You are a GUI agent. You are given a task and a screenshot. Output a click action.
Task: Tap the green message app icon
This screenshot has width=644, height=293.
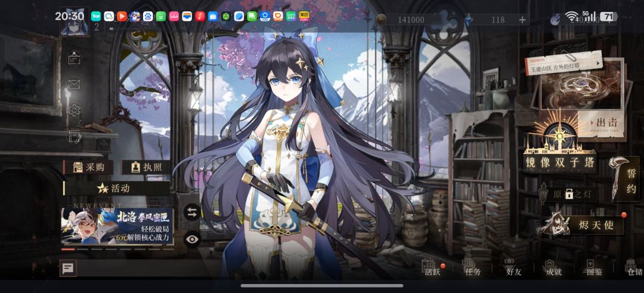click(252, 16)
